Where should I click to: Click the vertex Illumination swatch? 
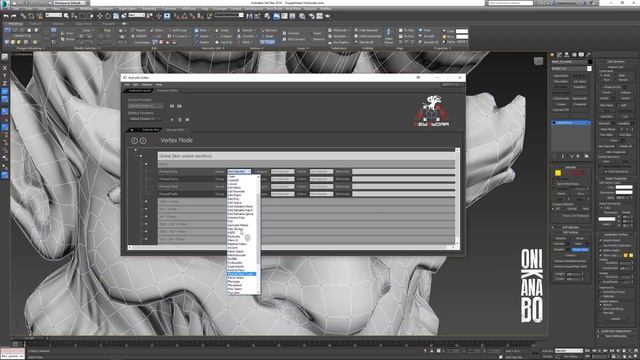pos(624,193)
